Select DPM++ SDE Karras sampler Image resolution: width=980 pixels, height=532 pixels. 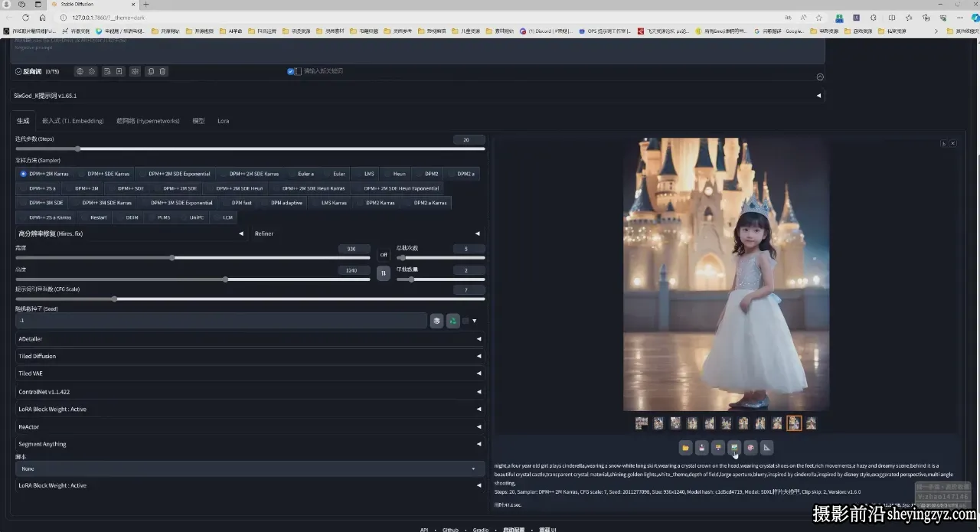point(104,174)
